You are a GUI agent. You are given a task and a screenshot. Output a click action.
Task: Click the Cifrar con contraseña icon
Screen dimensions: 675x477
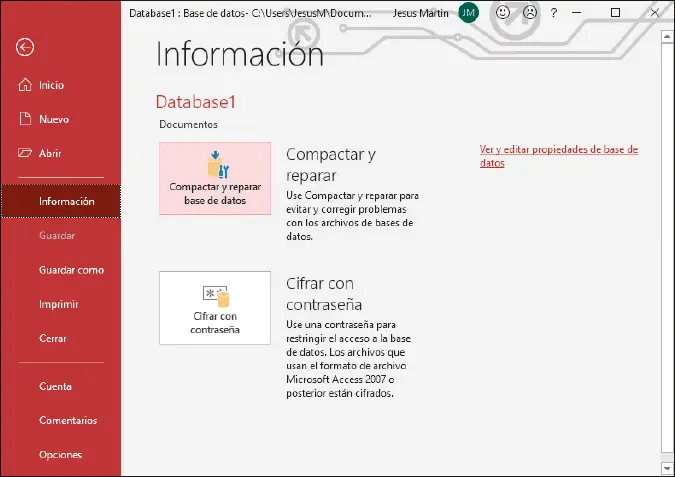click(x=216, y=296)
